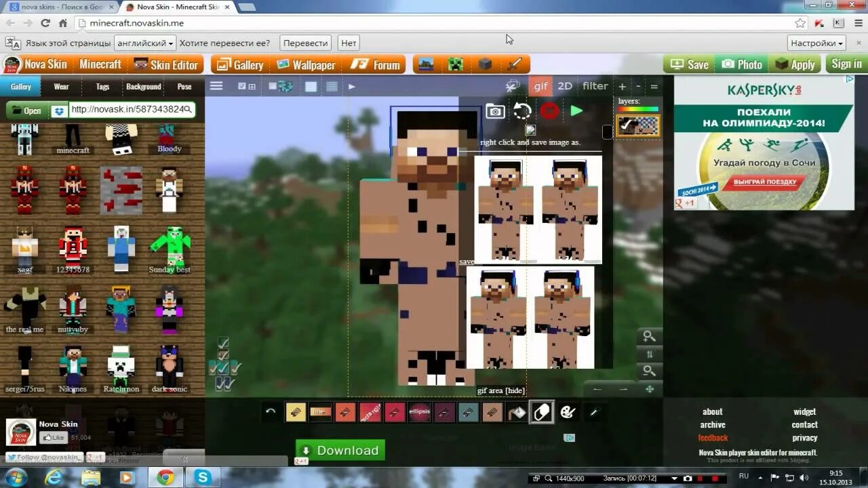The image size is (868, 488).
Task: Toggle the solid background view icon
Action: (311, 87)
